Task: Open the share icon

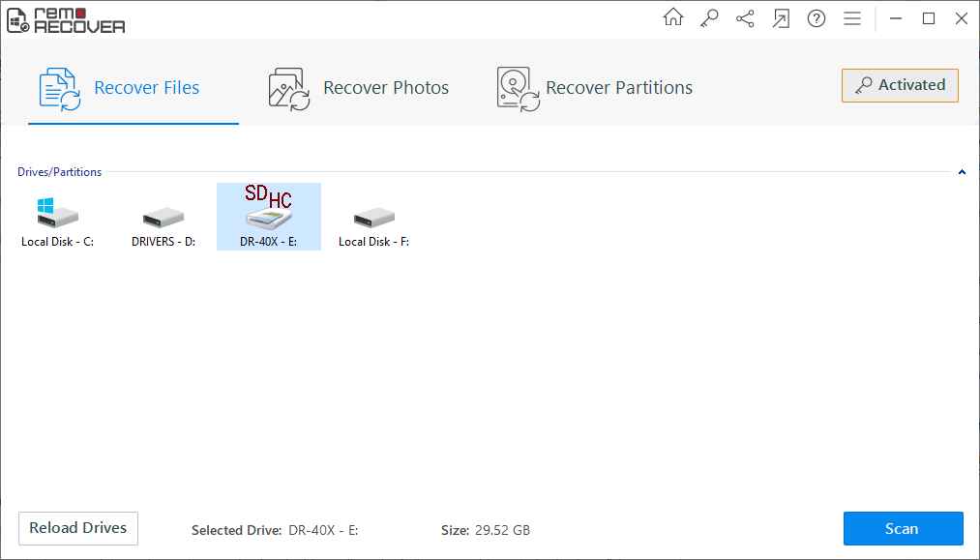Action: 744,18
